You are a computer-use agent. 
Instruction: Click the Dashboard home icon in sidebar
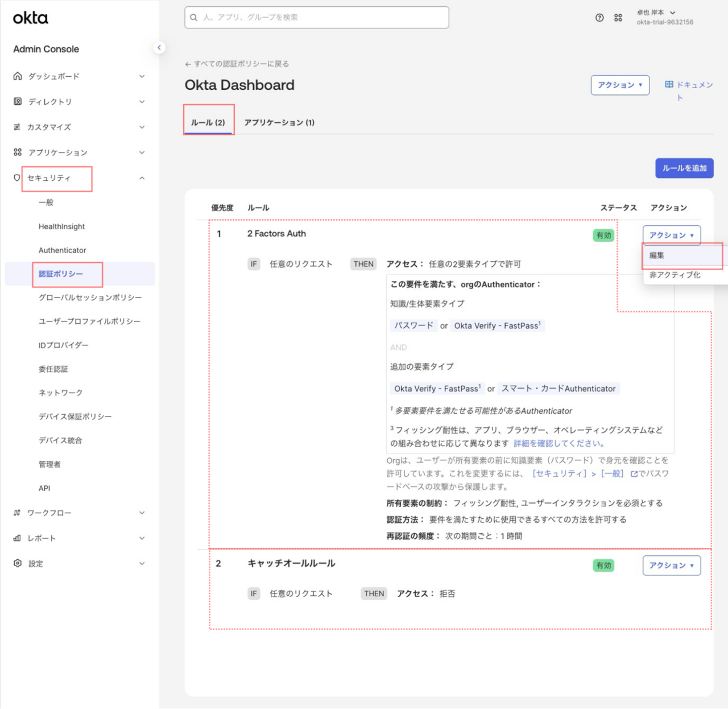[18, 76]
